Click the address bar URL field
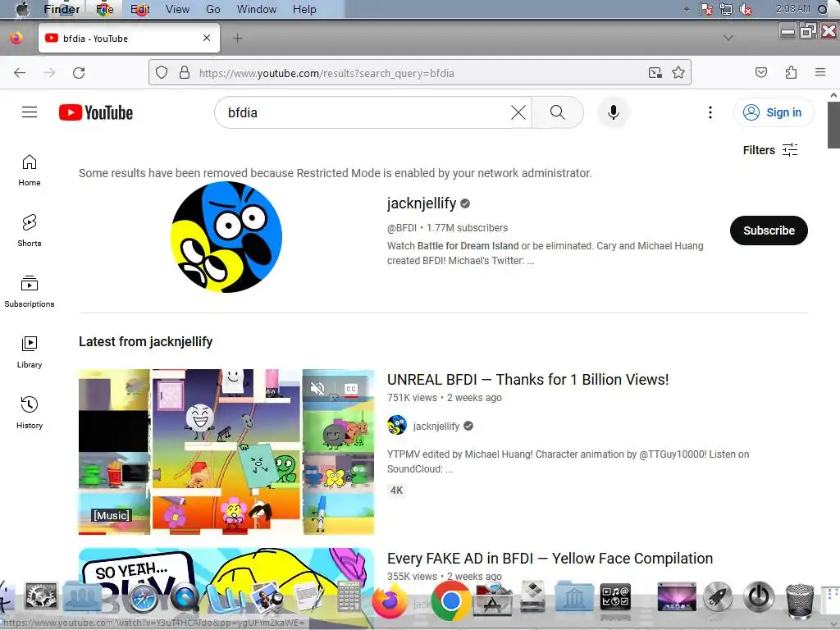This screenshot has width=840, height=630. 421,73
